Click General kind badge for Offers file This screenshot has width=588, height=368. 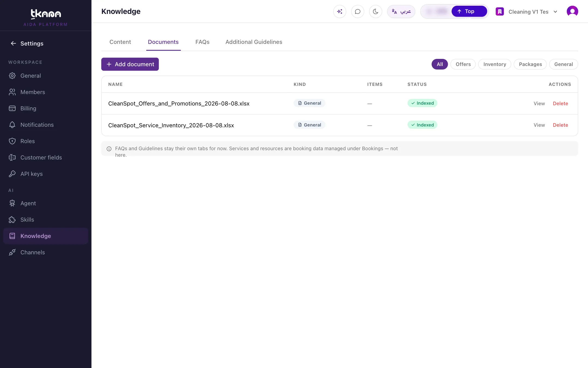[310, 103]
